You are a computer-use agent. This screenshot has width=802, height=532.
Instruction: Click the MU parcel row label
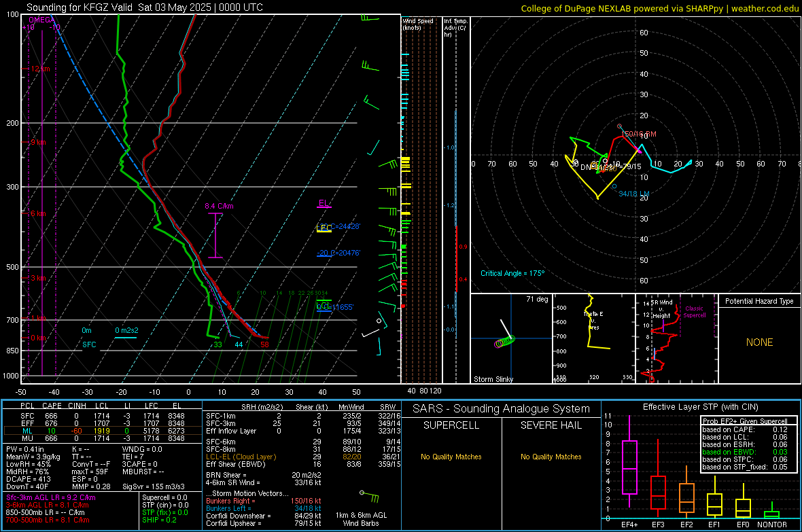pyautogui.click(x=27, y=438)
